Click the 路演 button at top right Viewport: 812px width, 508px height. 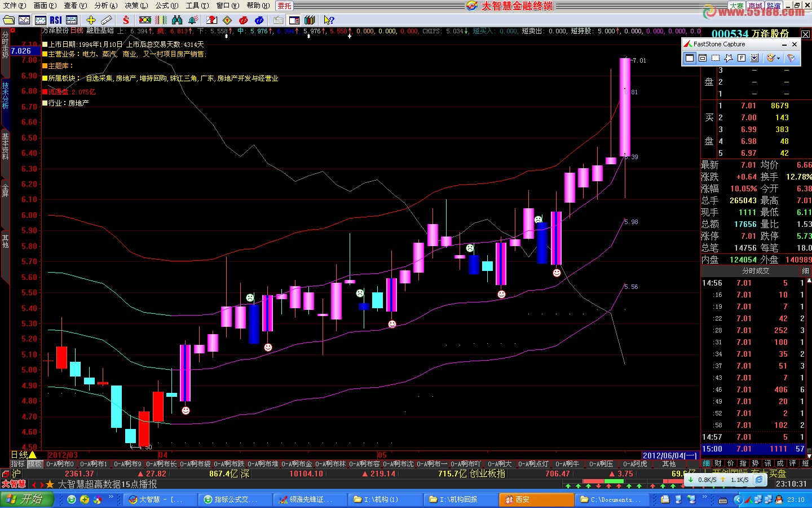pyautogui.click(x=774, y=6)
